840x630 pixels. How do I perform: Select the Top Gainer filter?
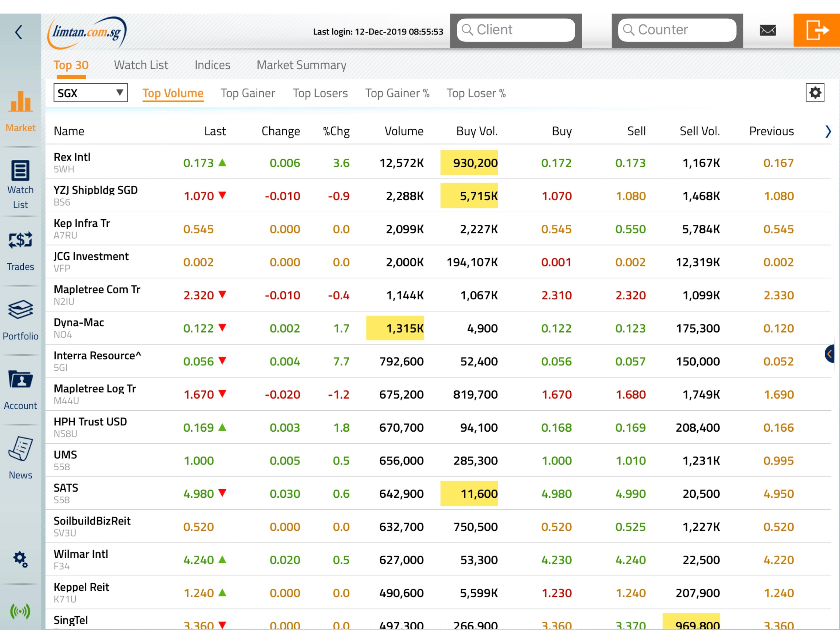pyautogui.click(x=248, y=93)
